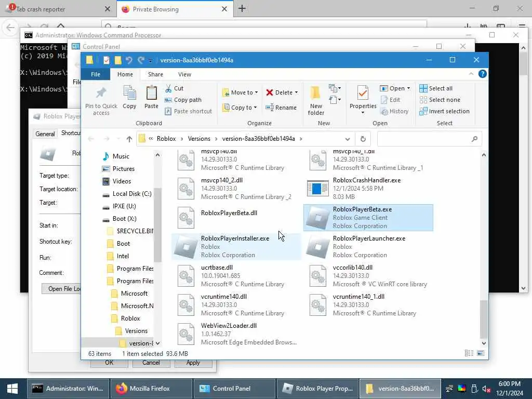Click Open File Location button
Image resolution: width=532 pixels, height=399 pixels.
[61, 289]
